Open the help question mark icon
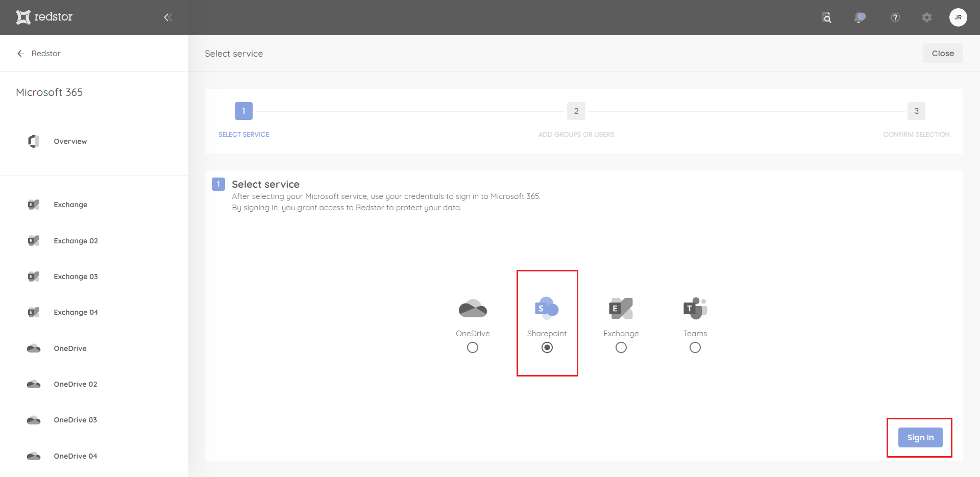The image size is (980, 477). click(x=895, y=17)
